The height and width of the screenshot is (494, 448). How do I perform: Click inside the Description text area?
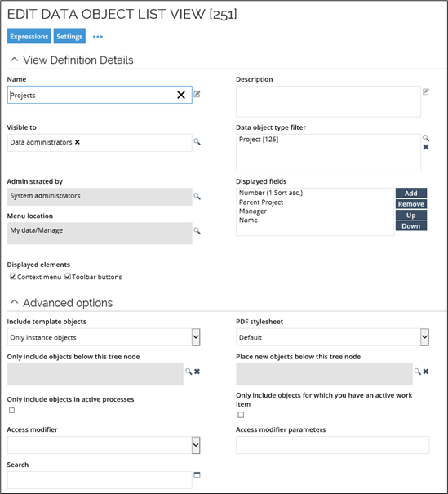(x=328, y=101)
